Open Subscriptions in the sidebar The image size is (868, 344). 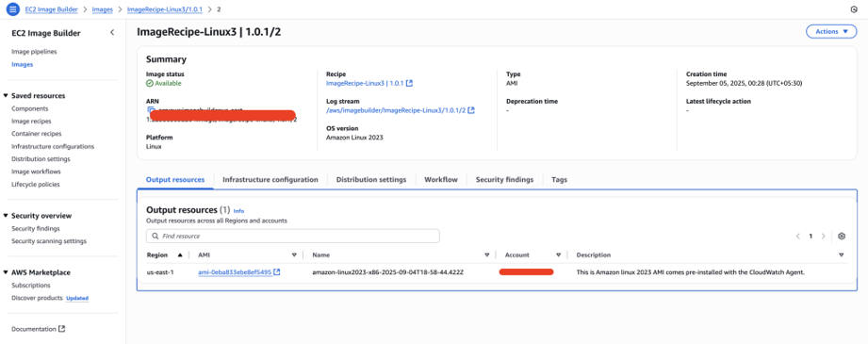tap(31, 286)
